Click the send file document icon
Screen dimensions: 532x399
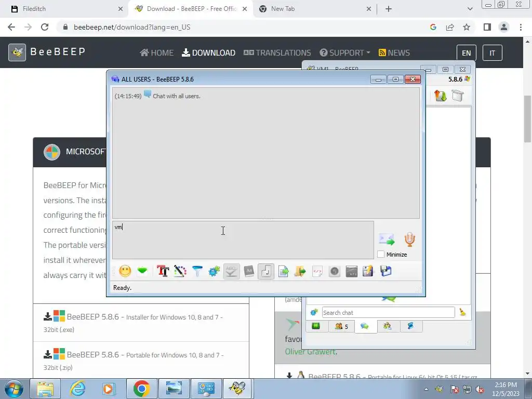(283, 271)
